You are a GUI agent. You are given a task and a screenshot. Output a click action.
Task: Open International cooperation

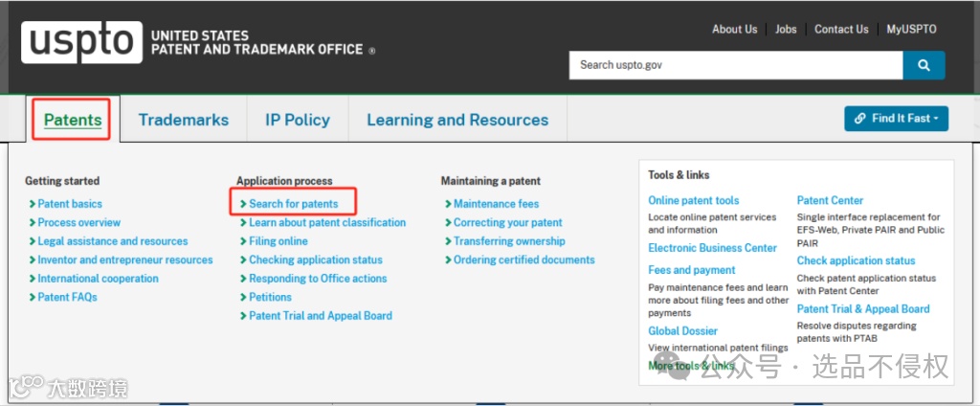[x=99, y=279]
